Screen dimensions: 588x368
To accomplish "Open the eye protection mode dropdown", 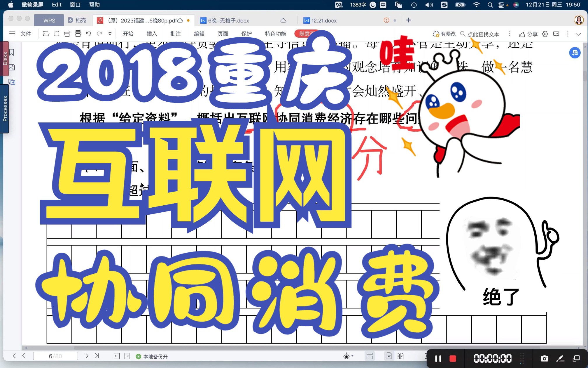I will 348,356.
